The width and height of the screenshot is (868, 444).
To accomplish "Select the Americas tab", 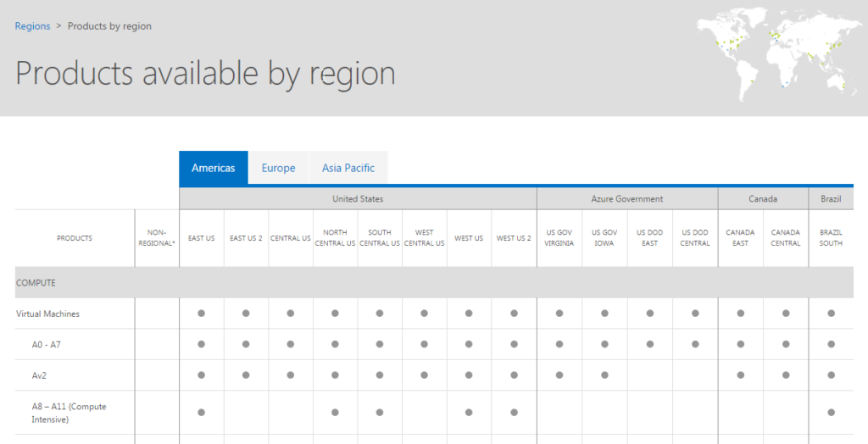I will (213, 168).
